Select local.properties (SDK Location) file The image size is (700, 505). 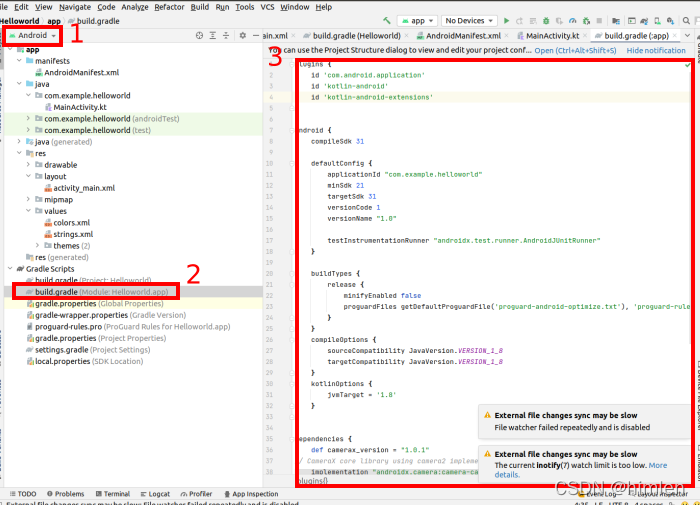point(85,361)
